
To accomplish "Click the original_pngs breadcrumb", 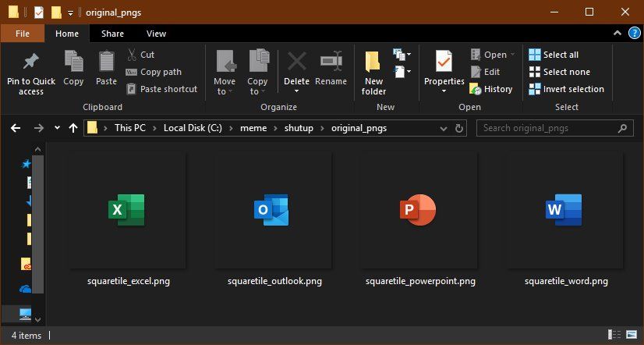I will click(x=359, y=128).
